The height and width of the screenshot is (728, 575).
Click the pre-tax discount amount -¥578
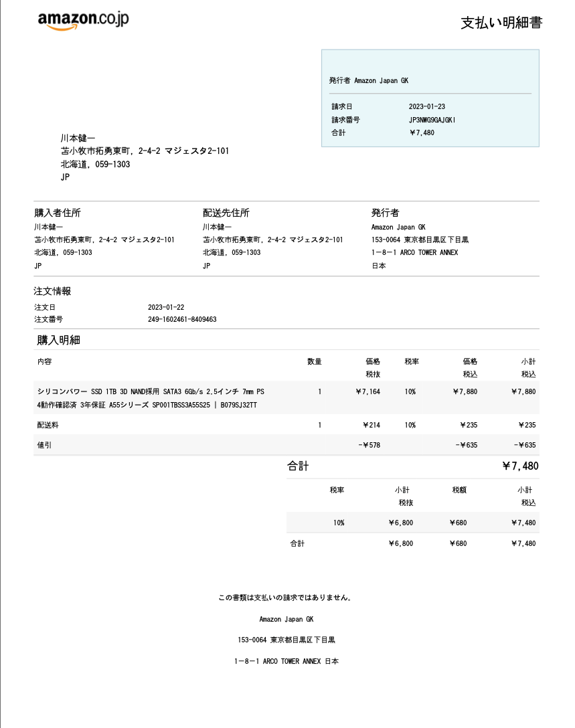[x=369, y=445]
